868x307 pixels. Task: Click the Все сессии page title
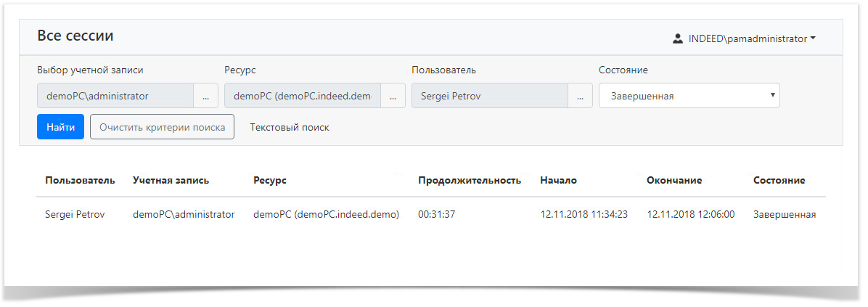click(x=75, y=36)
